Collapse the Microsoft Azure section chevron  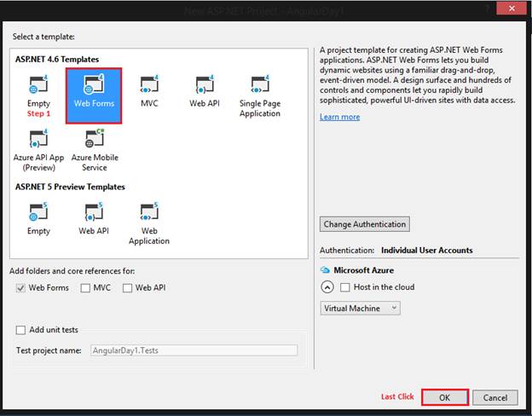[327, 287]
